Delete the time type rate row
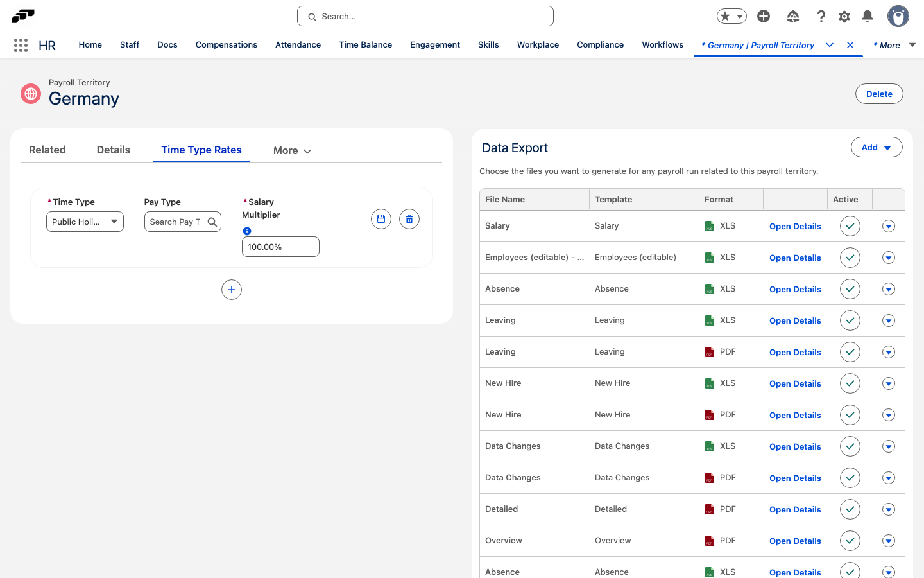The height and width of the screenshot is (578, 924). (x=409, y=219)
